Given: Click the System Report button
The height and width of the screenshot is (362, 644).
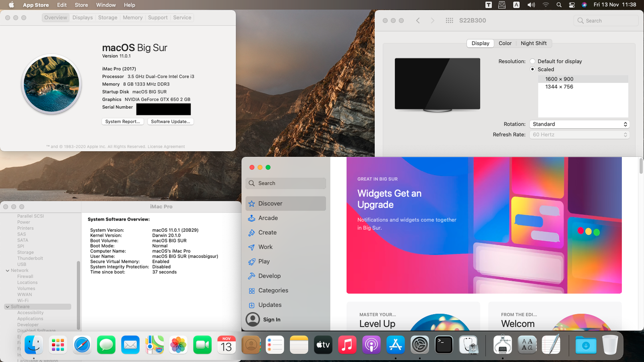Looking at the screenshot, I should tap(123, 122).
